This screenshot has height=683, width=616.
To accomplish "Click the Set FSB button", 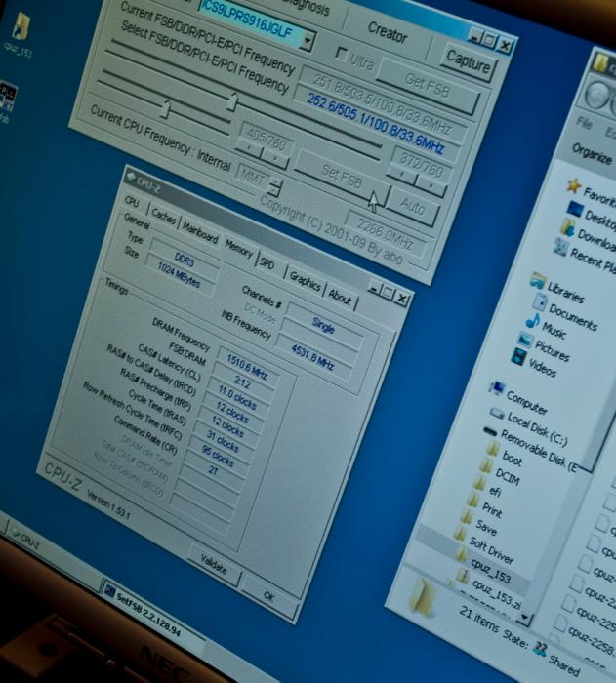I will click(342, 176).
